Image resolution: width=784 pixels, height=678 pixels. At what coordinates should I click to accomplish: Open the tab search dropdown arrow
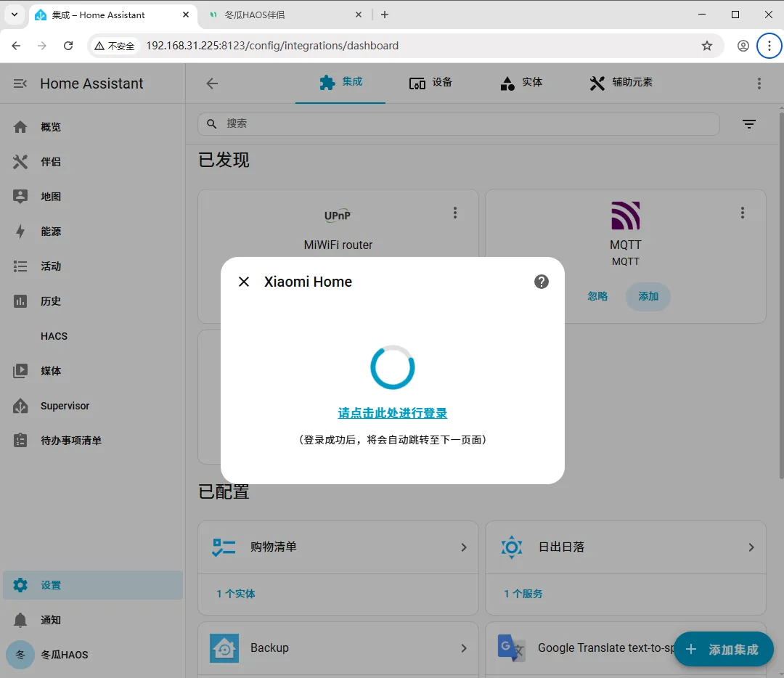tap(15, 15)
